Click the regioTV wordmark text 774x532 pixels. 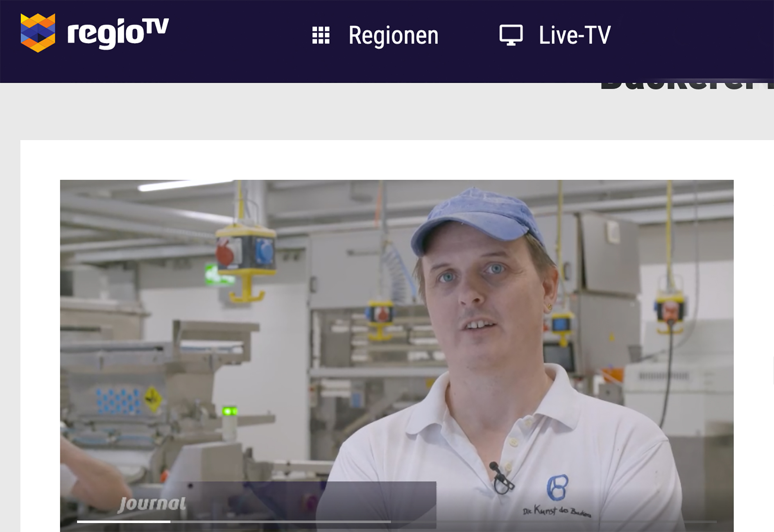click(x=118, y=34)
